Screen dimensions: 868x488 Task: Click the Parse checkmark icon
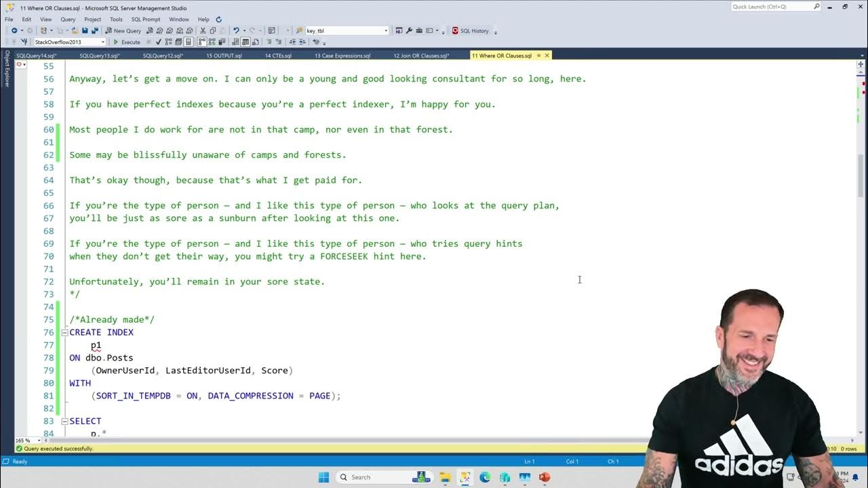point(158,42)
